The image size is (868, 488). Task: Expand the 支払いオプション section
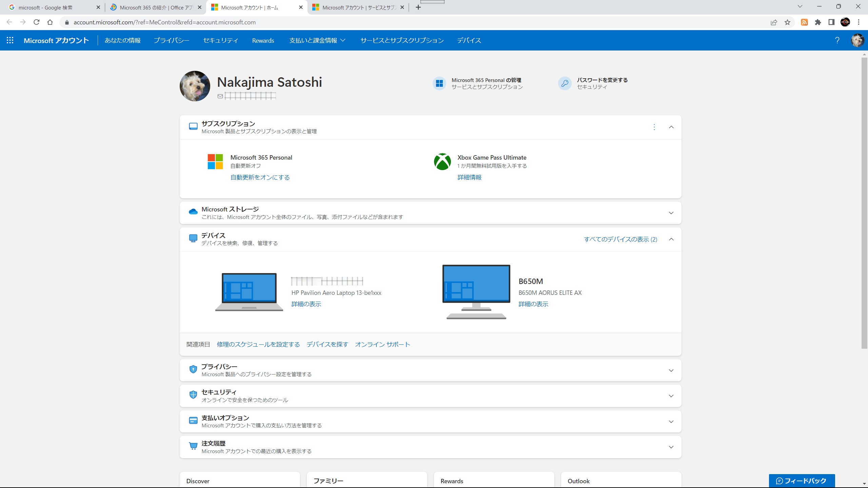(x=671, y=422)
